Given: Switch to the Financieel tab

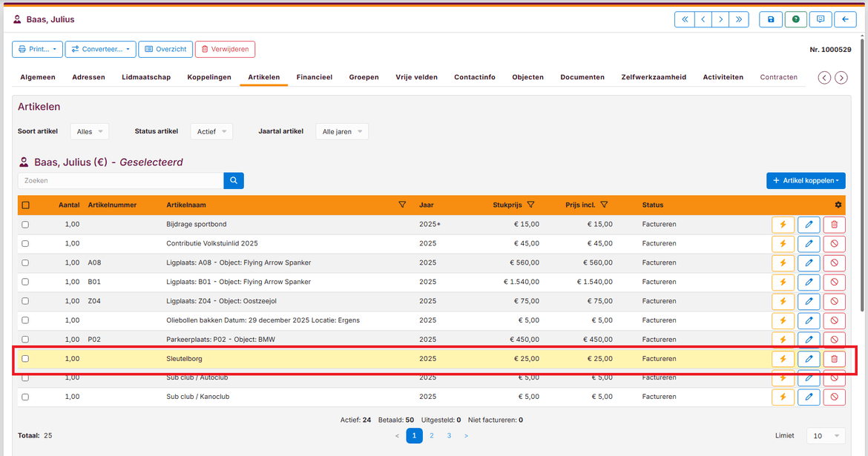Looking at the screenshot, I should click(x=314, y=77).
